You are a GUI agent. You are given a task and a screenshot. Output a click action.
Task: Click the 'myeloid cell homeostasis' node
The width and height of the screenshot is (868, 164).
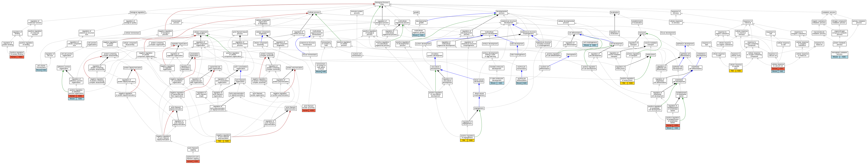[x=357, y=55]
